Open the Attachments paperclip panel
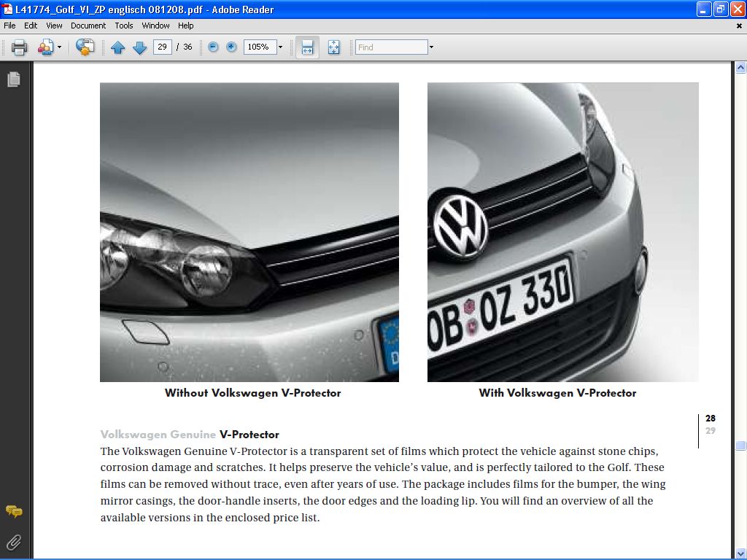747x560 pixels. pos(13,542)
